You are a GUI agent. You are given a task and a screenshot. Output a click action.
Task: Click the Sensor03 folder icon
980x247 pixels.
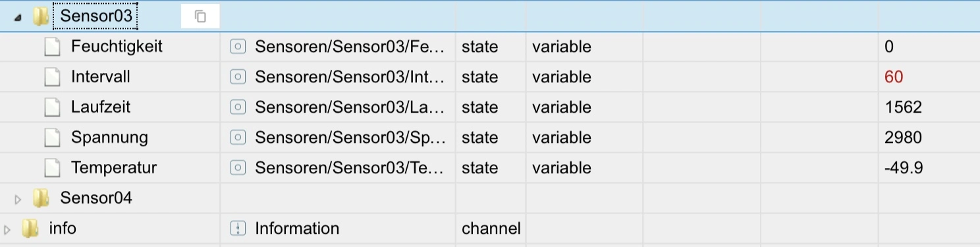coord(41,16)
